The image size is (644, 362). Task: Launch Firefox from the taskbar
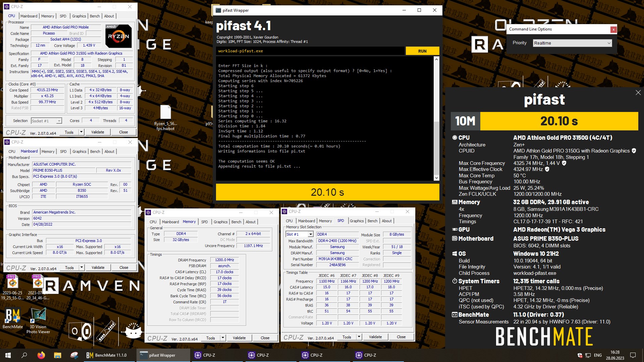(x=41, y=355)
